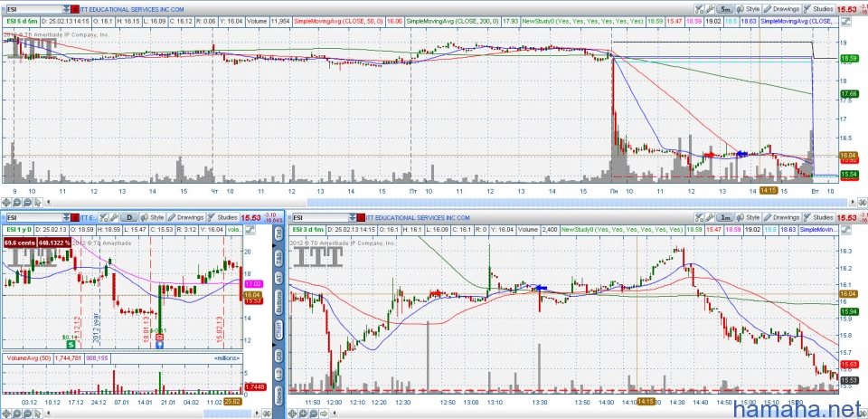Open Drawings menu in daily chart
The image size is (868, 419).
click(x=186, y=217)
